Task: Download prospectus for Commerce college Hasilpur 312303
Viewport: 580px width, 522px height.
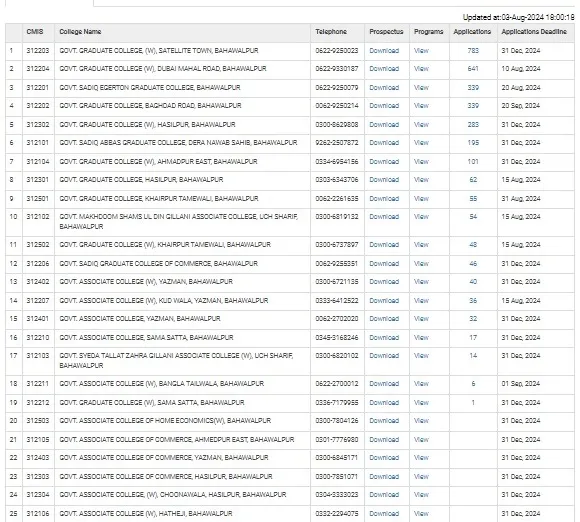Action: pos(384,477)
